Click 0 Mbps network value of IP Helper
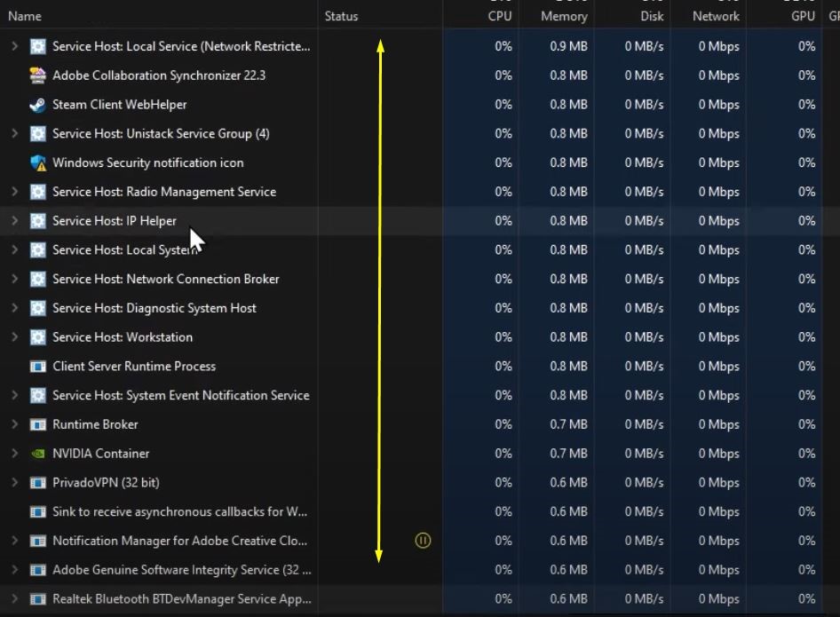The image size is (840, 617). 719,221
